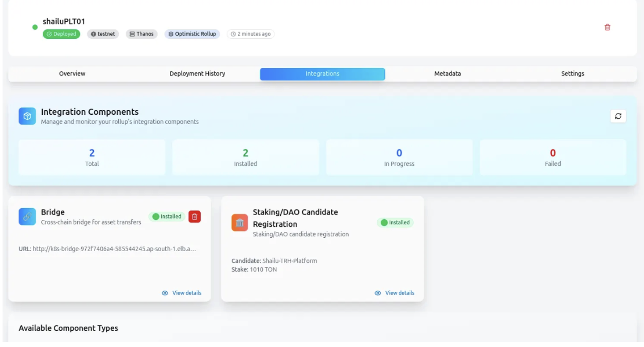This screenshot has height=347, width=644.
Task: Click the Bridge URL text
Action: 107,249
